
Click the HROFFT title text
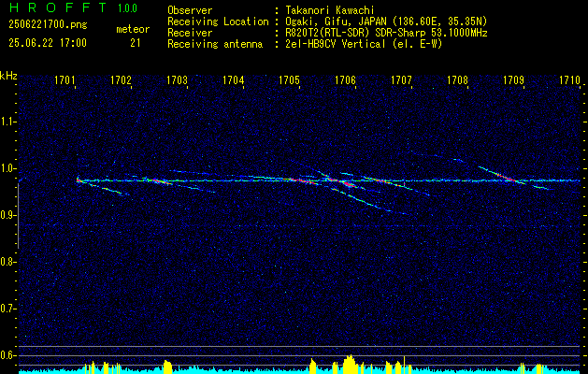tap(58, 7)
